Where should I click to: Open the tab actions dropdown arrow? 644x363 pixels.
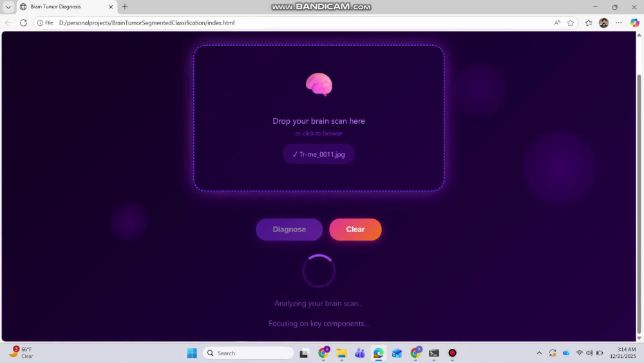click(8, 6)
